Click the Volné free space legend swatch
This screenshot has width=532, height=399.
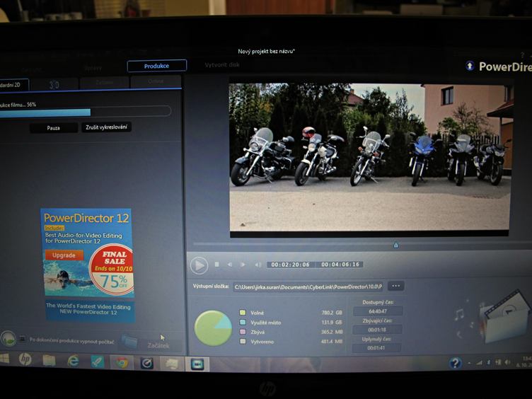click(x=243, y=312)
